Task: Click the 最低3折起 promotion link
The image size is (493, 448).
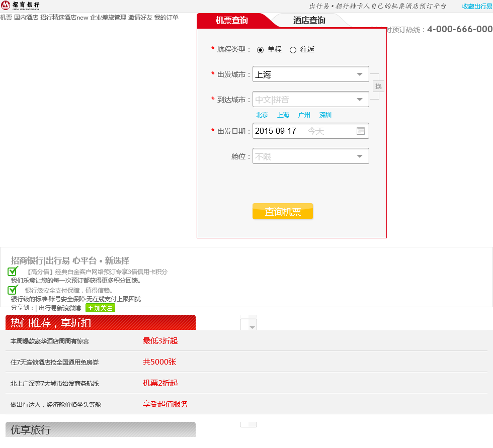Action: 160,341
